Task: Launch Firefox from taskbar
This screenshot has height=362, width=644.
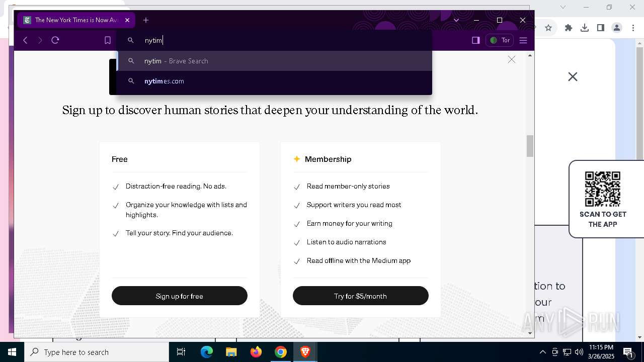Action: click(256, 352)
